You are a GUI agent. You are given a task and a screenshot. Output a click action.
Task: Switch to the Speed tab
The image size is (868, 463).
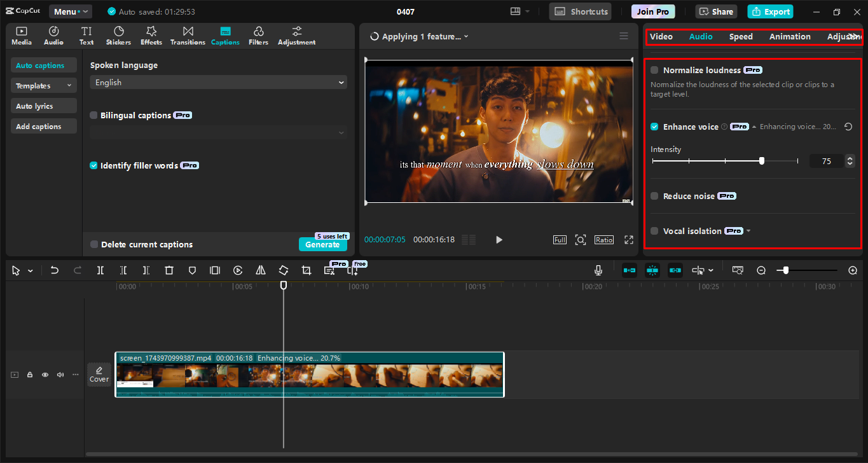pos(740,36)
